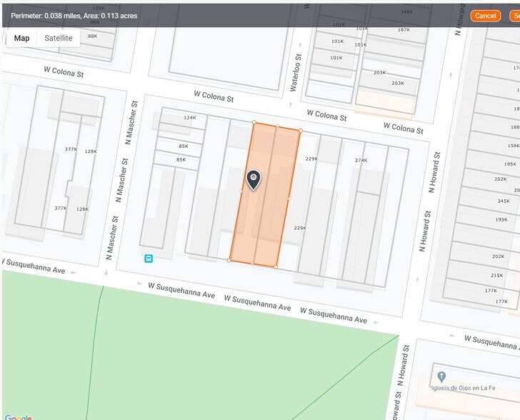This screenshot has width=520, height=420.
Task: Click the partially visible orange Save button
Action: (x=514, y=16)
